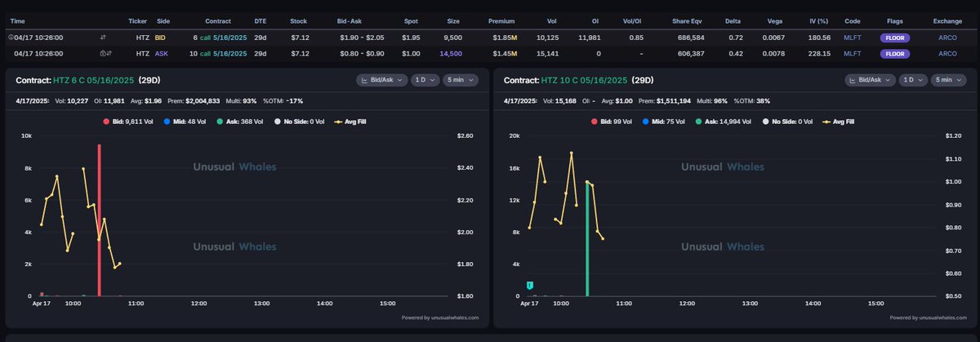This screenshot has width=980, height=342.
Task: Open the HTZ 6 C 05/16/2025 contract link
Action: click(96, 81)
